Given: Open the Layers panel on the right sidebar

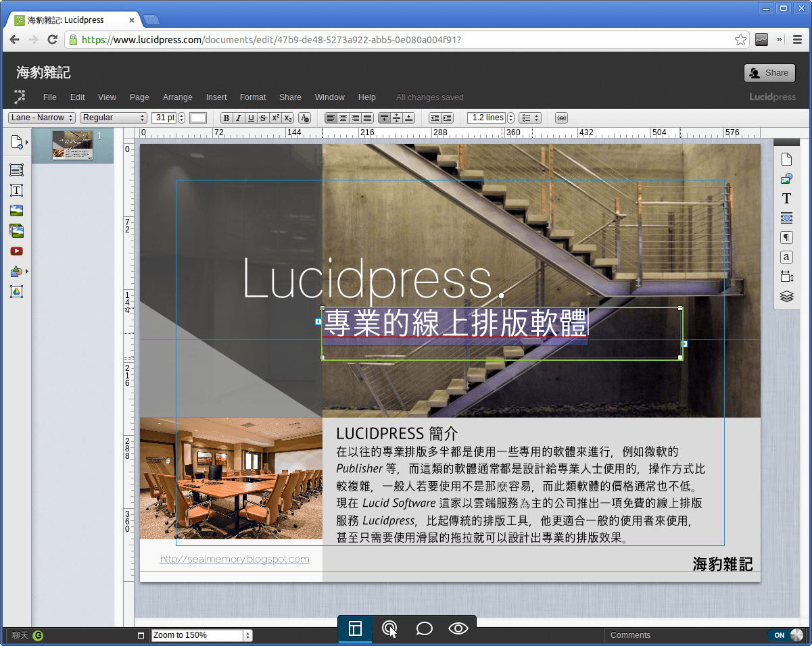Looking at the screenshot, I should click(786, 296).
